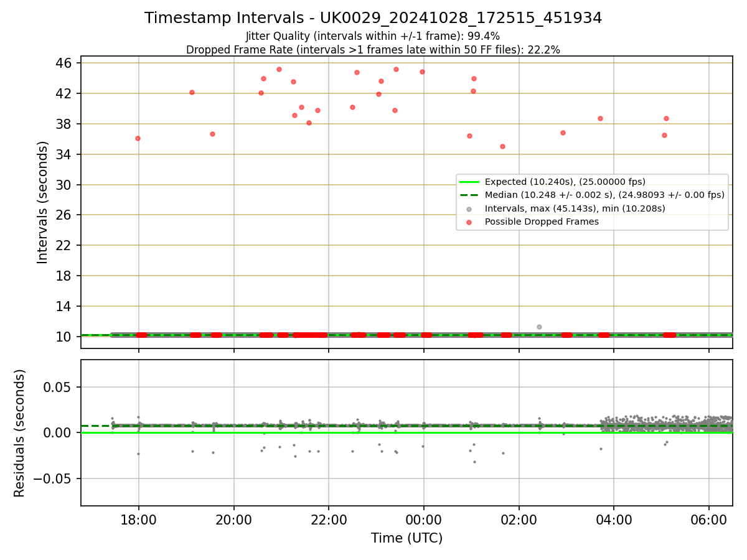The image size is (747, 560).
Task: Click the dashed green line sample in legend
Action: tap(469, 195)
